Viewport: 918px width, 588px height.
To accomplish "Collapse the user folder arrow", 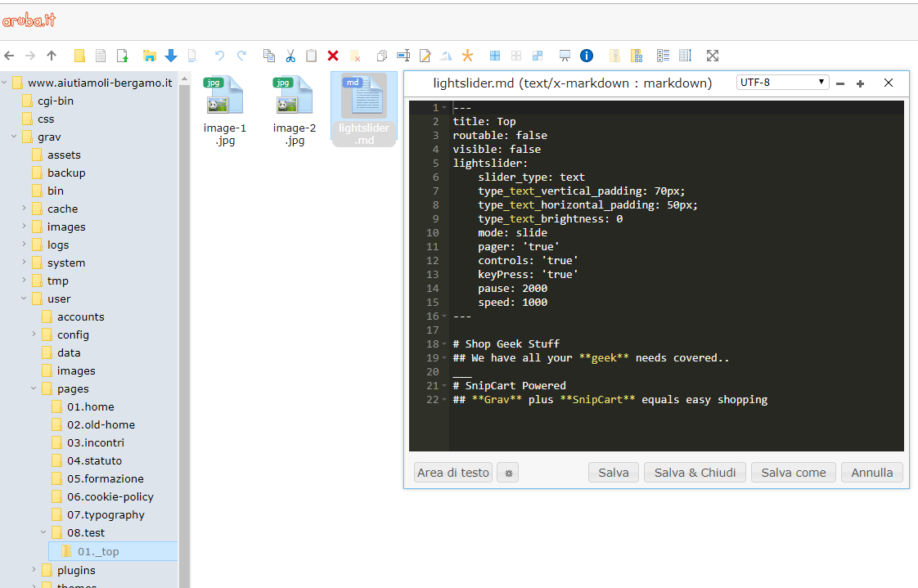I will coord(24,298).
